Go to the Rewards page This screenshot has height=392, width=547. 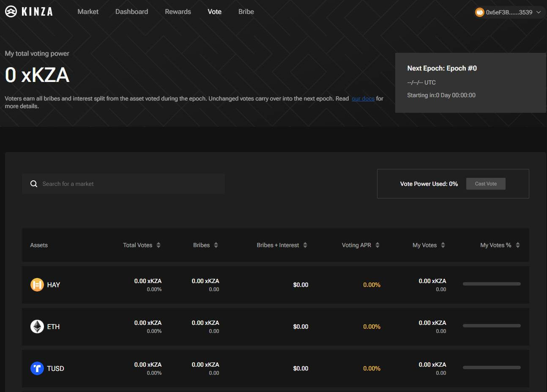(x=178, y=12)
